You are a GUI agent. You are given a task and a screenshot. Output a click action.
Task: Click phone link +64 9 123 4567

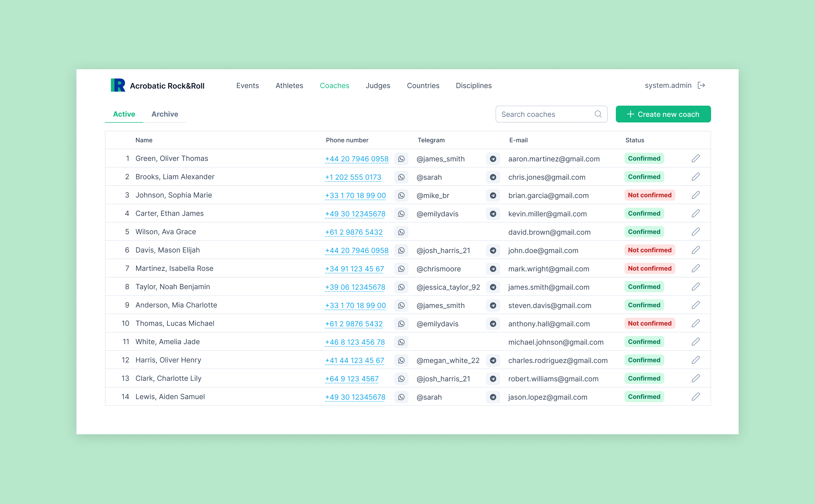pos(351,379)
